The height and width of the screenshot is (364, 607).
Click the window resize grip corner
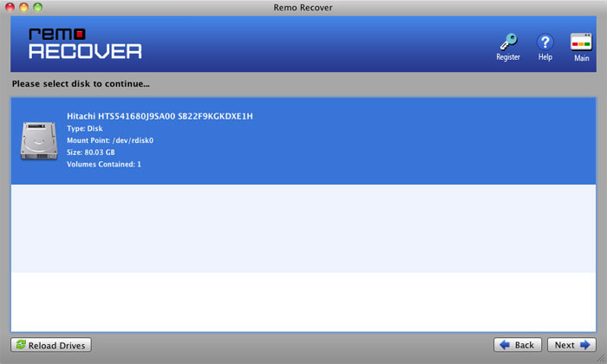coord(601,359)
